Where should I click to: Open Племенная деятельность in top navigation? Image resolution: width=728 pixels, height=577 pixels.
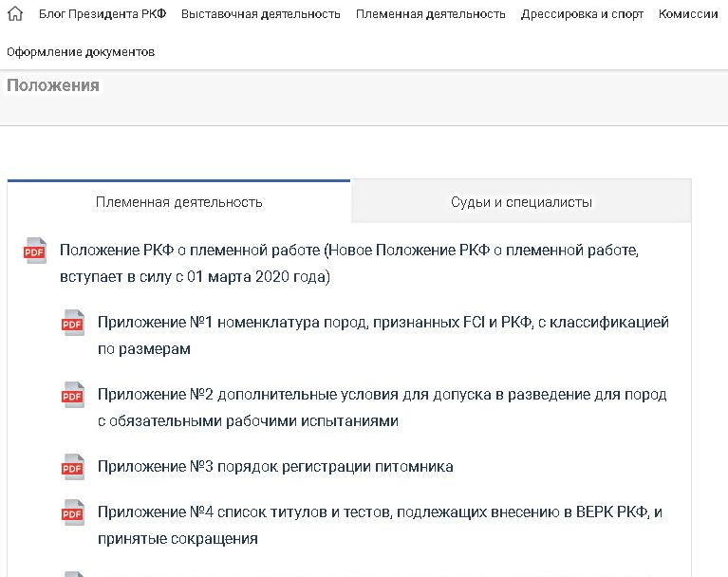[430, 14]
